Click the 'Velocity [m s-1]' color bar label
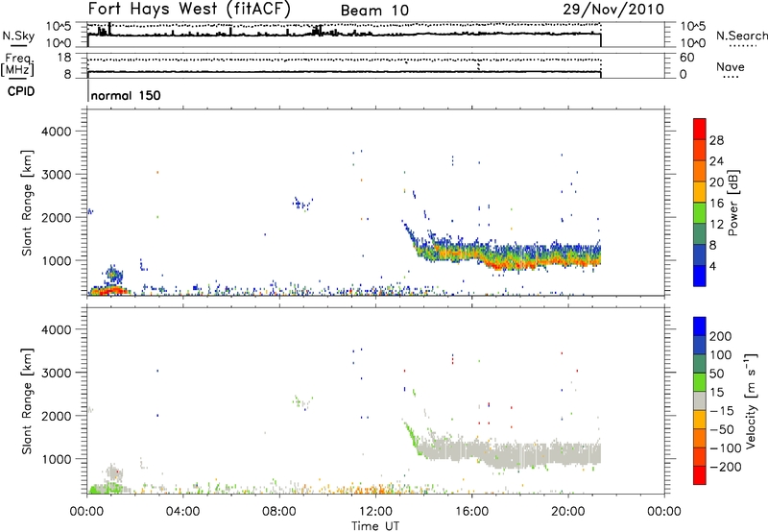 [x=751, y=400]
